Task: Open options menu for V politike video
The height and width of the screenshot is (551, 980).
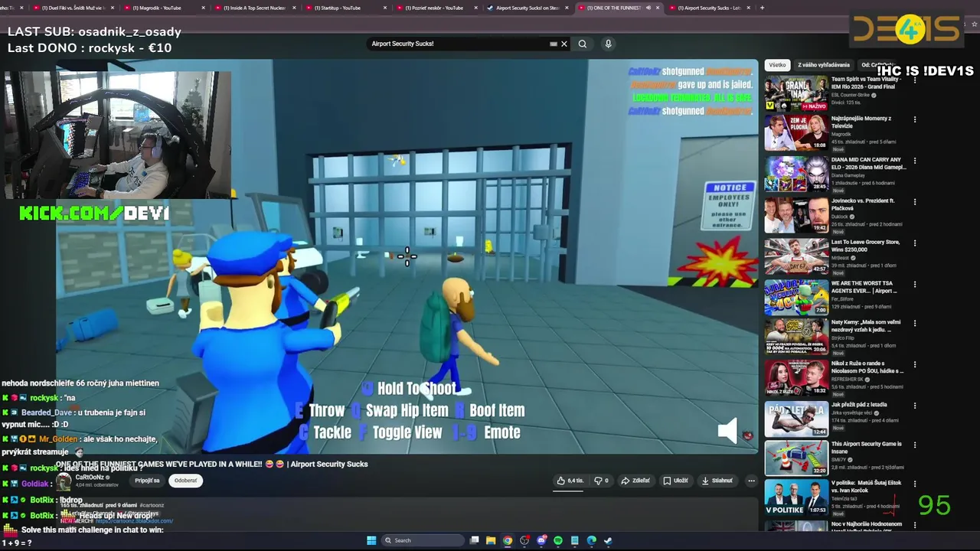Action: (915, 484)
